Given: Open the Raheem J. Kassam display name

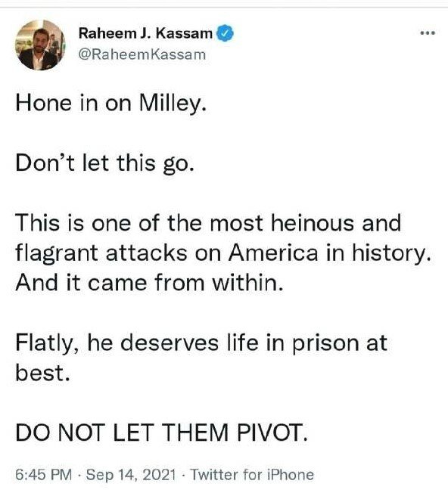Looking at the screenshot, I should [x=145, y=33].
